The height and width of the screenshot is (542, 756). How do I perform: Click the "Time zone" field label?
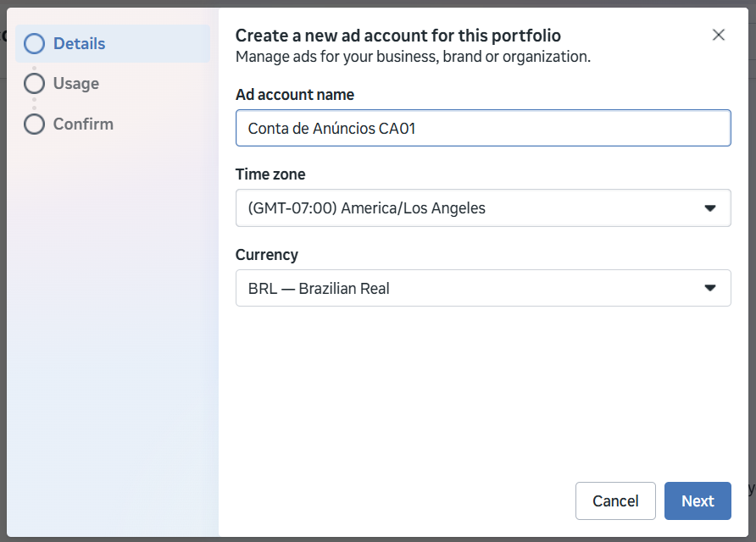[270, 174]
